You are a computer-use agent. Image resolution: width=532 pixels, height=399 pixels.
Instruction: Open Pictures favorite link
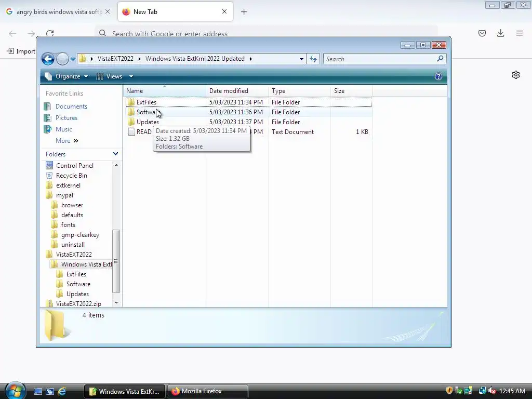66,118
